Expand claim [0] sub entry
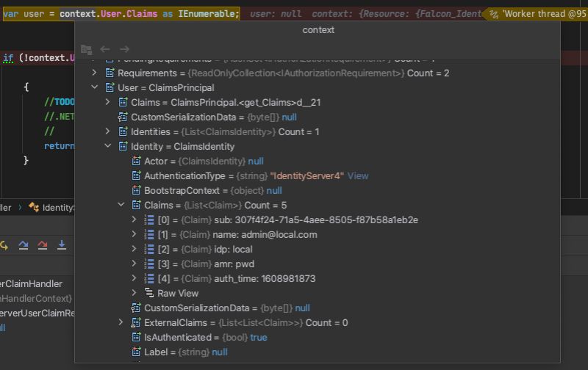This screenshot has width=588, height=370. tap(135, 220)
